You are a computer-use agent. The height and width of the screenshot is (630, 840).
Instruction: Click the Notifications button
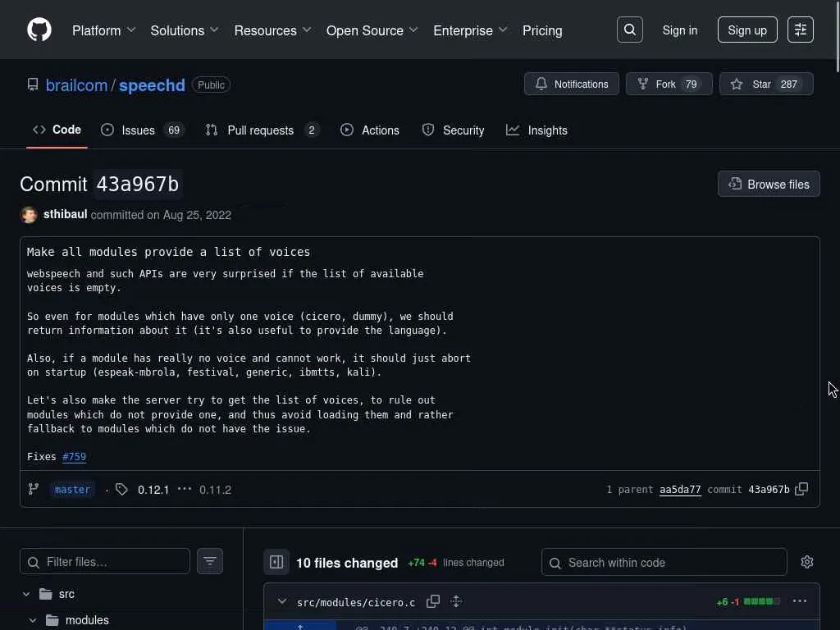572,84
